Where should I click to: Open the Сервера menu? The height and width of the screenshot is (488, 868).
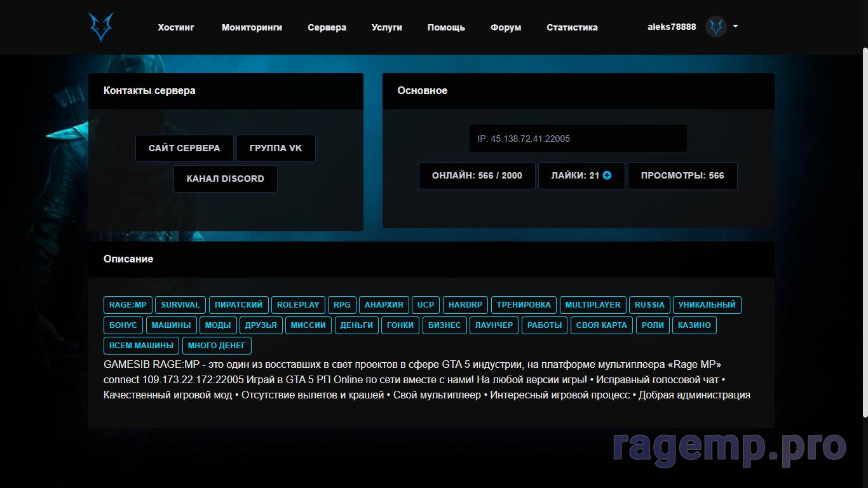click(327, 27)
